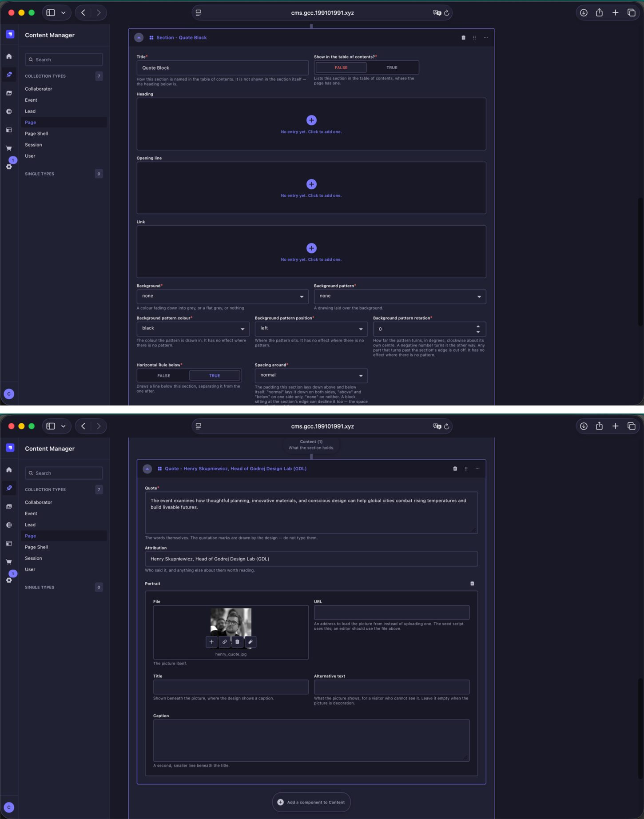Set Show in the table of contents to FALSE
This screenshot has height=819, width=644.
click(x=341, y=68)
